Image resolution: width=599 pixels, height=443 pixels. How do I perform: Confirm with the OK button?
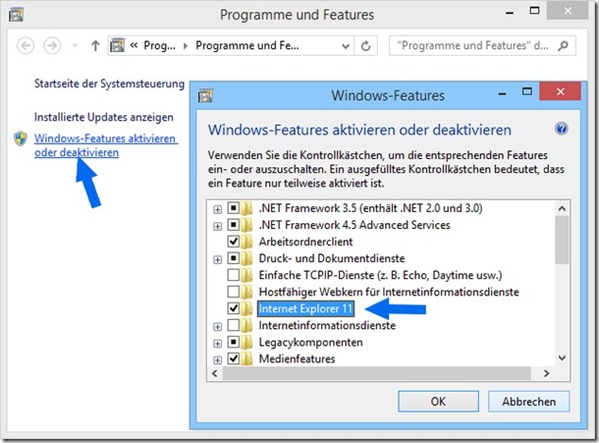coord(438,401)
